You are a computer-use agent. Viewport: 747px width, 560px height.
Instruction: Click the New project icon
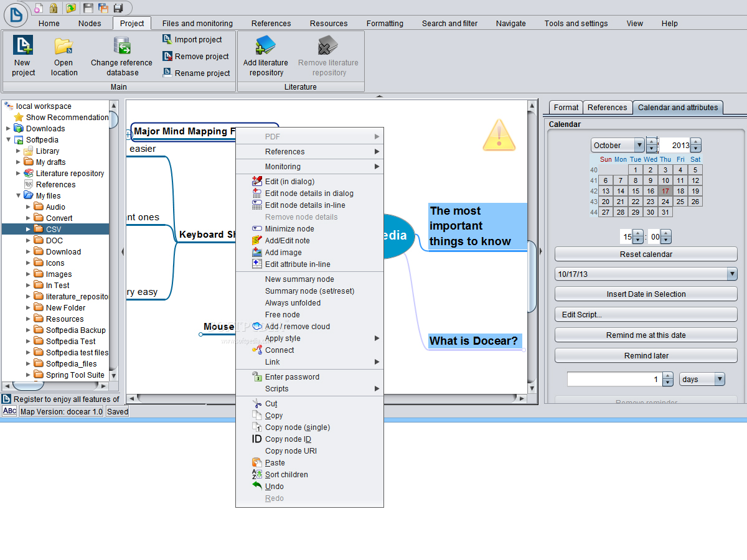pyautogui.click(x=23, y=46)
